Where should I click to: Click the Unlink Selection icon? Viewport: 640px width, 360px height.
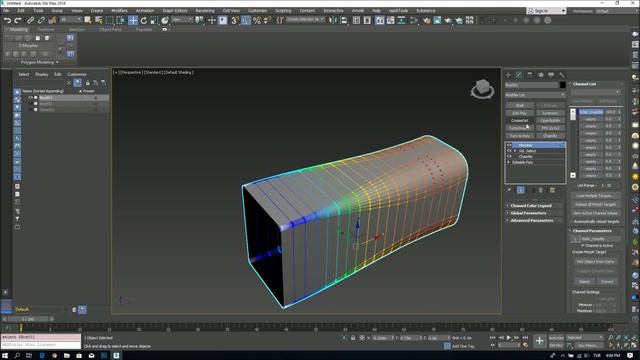(41, 20)
